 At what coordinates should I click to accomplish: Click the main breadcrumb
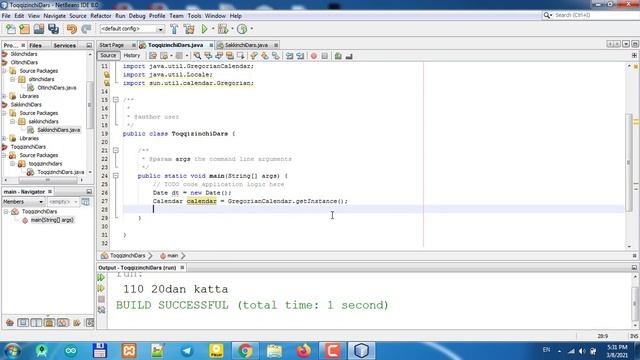click(x=172, y=256)
